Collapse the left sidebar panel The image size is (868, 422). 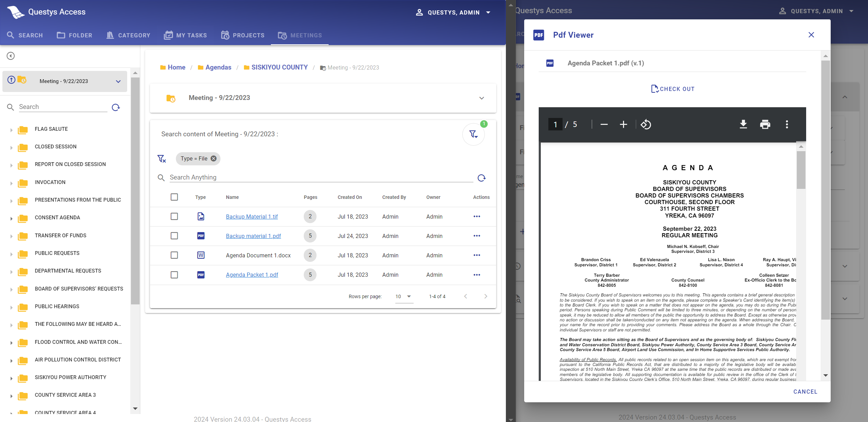[11, 56]
